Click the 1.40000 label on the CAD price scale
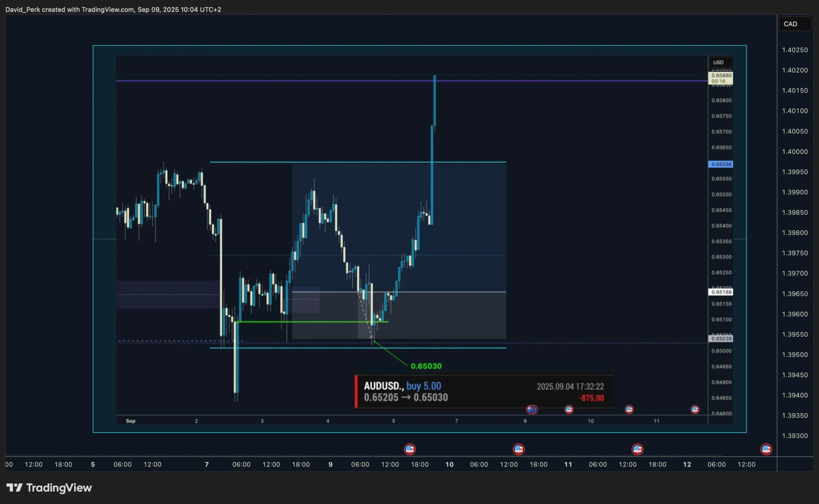819x504 pixels. click(x=795, y=152)
